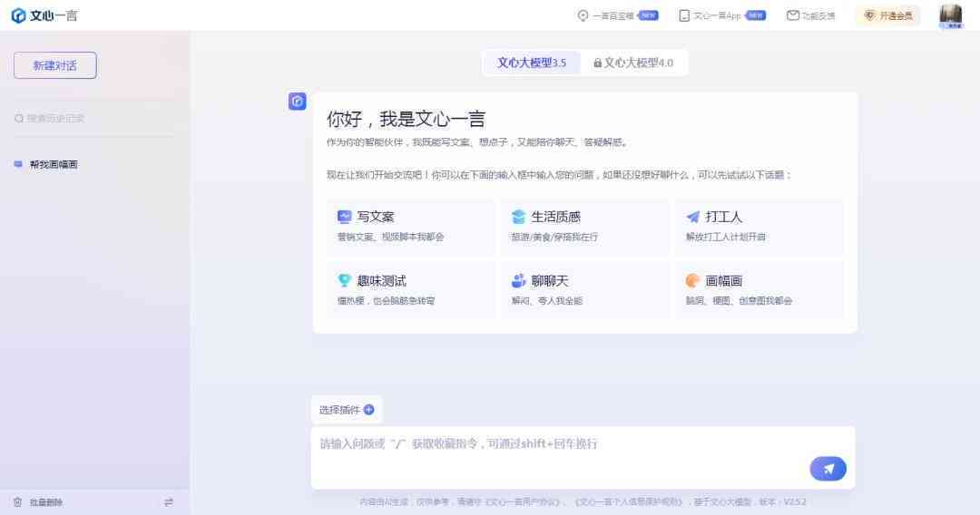Click the plus icon next to 选择插件
Viewport: 980px width, 515px height.
(x=368, y=410)
